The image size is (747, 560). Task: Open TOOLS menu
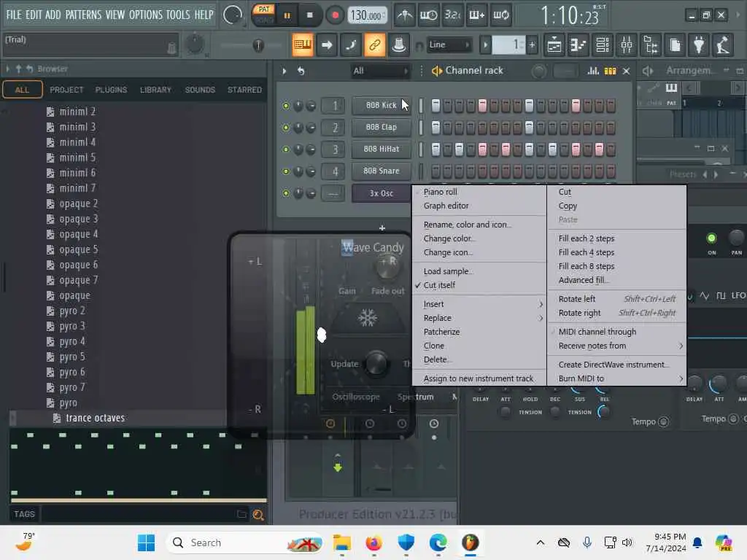click(178, 15)
